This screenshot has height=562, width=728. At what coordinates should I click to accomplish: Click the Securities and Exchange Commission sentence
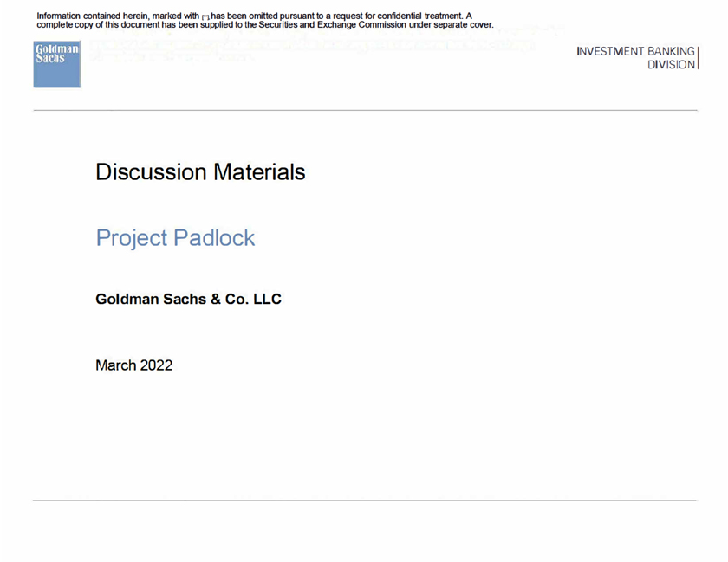265,24
